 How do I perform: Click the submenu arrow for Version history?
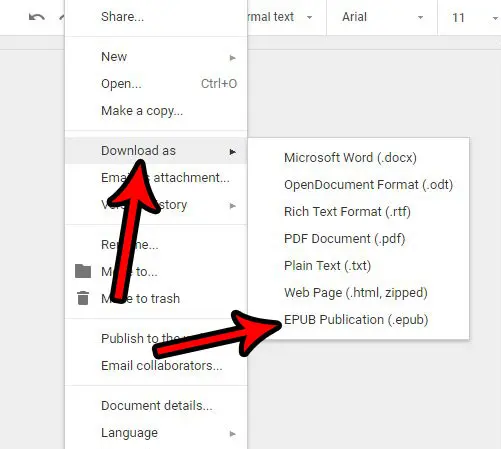(x=233, y=206)
